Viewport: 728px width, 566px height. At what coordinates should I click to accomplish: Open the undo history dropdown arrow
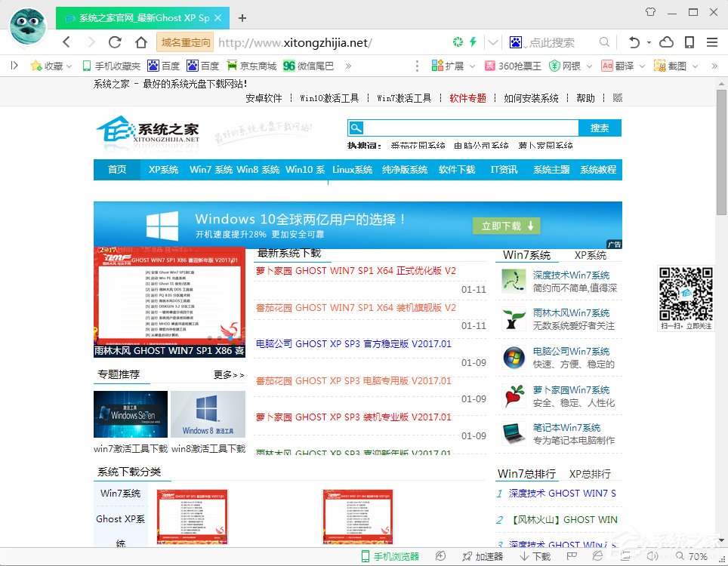648,42
